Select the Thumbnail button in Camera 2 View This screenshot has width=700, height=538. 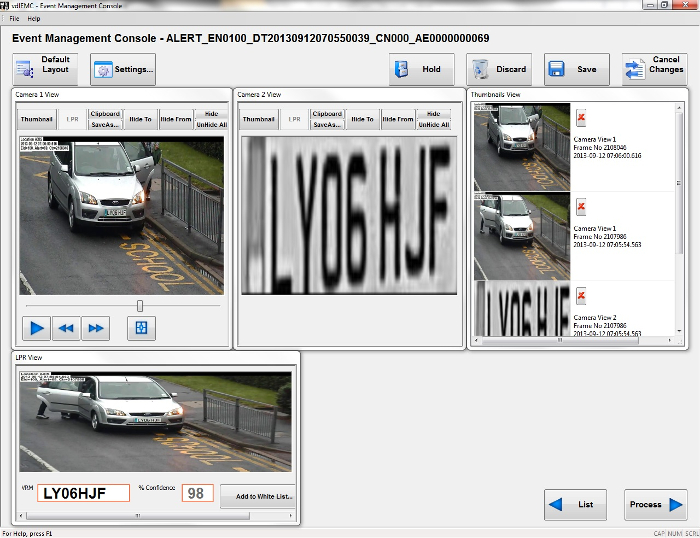point(258,119)
